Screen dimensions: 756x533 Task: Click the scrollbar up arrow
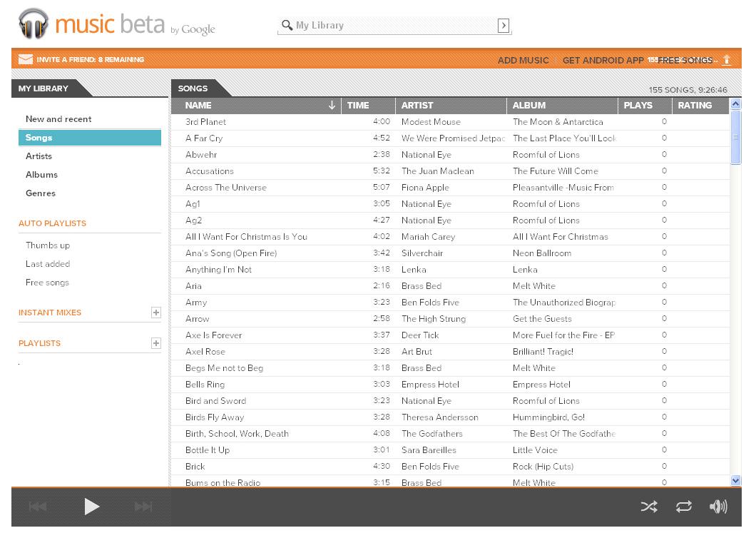point(736,103)
